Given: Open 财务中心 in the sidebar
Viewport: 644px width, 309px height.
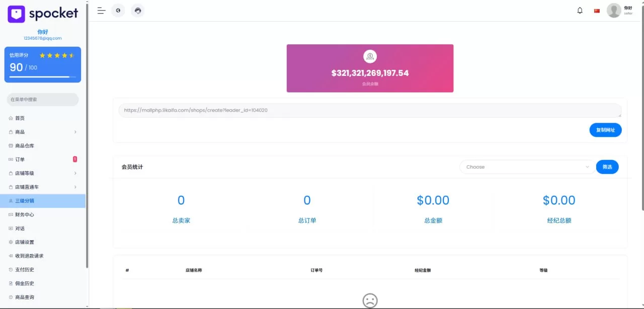Looking at the screenshot, I should point(25,215).
